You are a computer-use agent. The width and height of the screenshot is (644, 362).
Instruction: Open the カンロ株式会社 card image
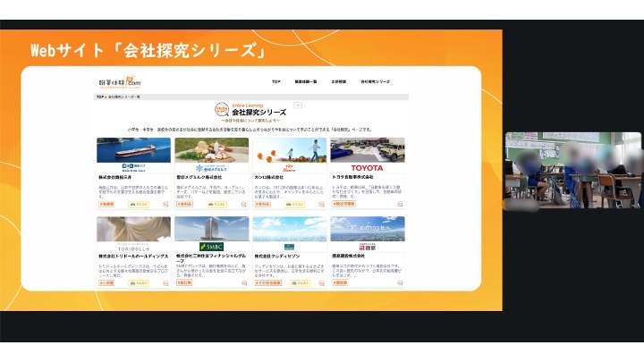pos(289,149)
